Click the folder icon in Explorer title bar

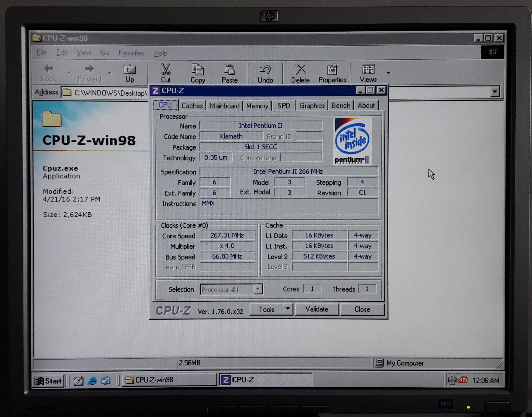coord(36,38)
